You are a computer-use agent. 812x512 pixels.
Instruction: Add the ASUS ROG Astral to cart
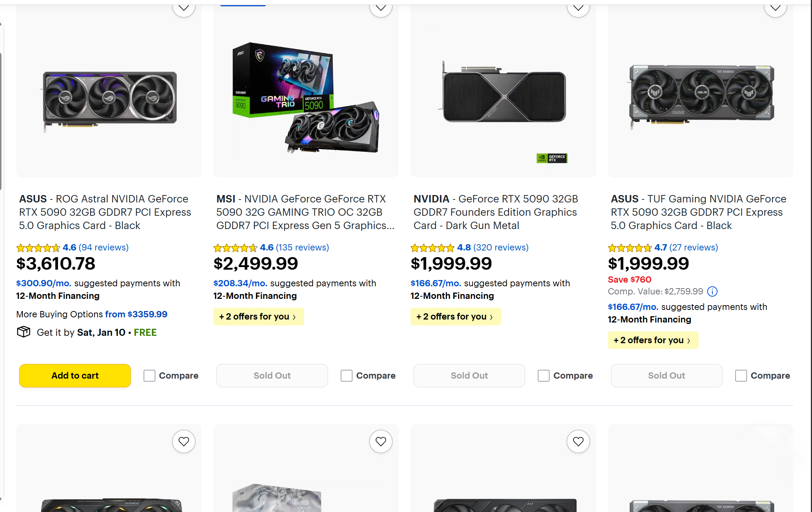pyautogui.click(x=75, y=375)
